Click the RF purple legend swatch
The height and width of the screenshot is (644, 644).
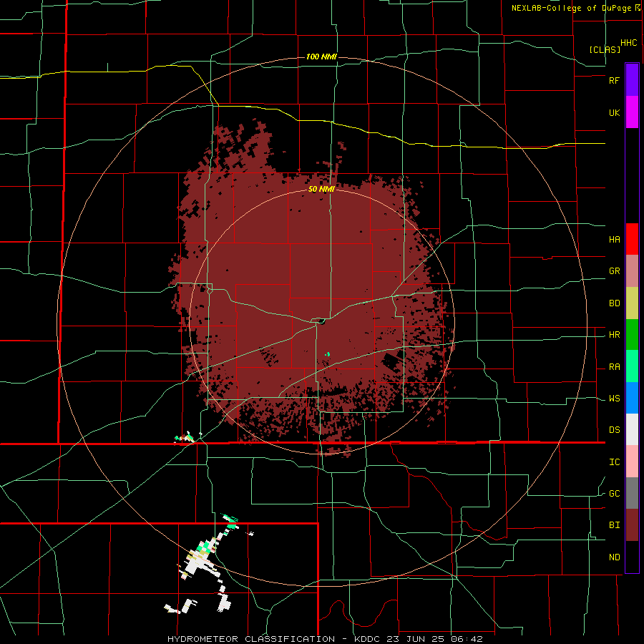(632, 79)
